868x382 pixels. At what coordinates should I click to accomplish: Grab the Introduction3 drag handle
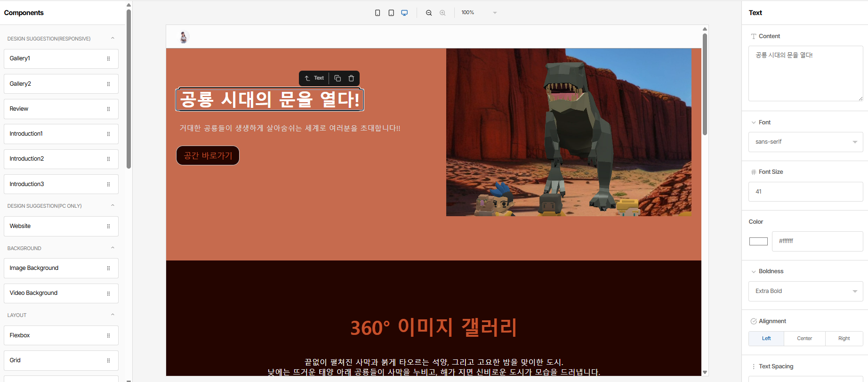point(108,184)
